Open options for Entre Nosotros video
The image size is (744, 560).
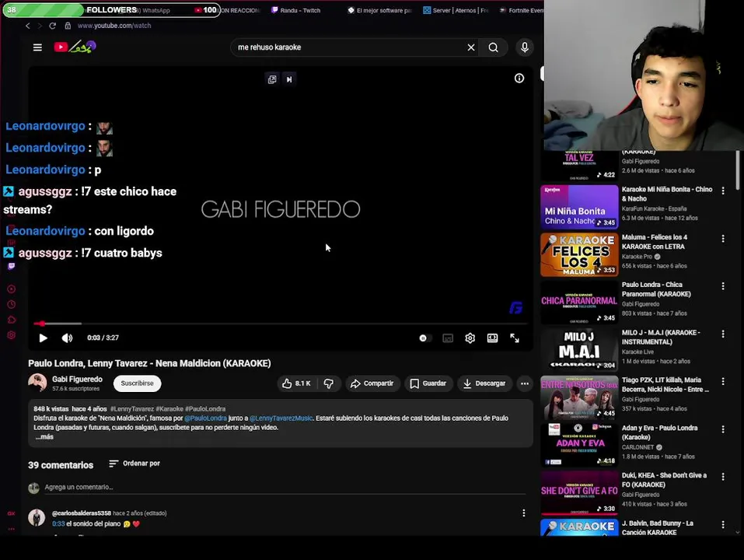[723, 382]
